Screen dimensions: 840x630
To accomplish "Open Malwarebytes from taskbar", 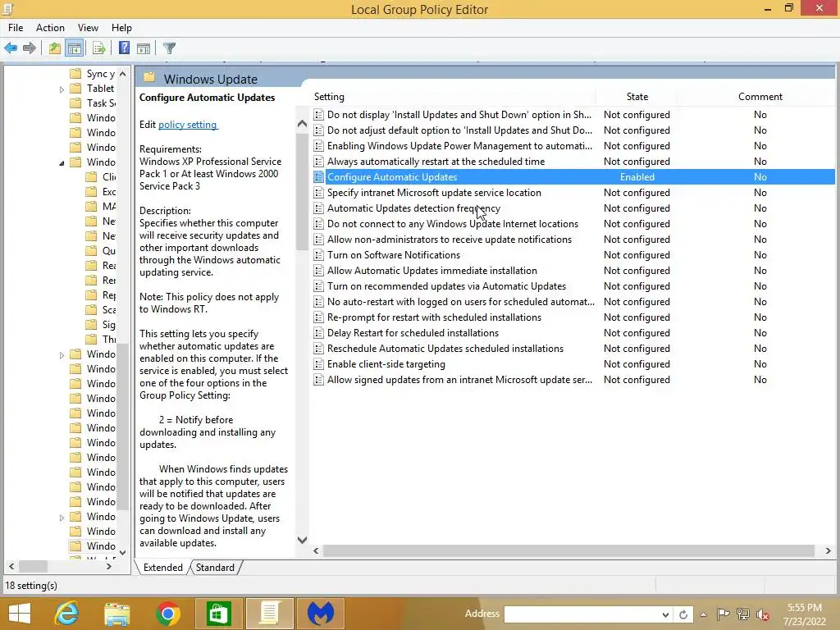I will (321, 614).
